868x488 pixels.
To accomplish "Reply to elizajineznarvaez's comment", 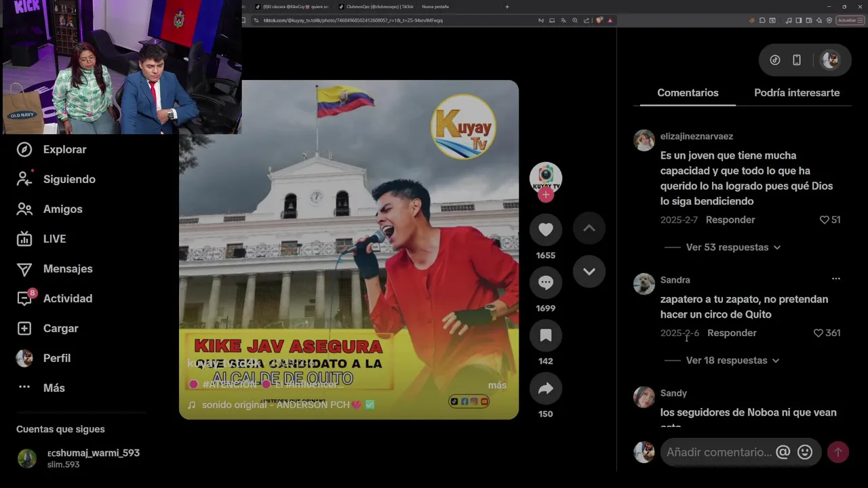I will (730, 220).
